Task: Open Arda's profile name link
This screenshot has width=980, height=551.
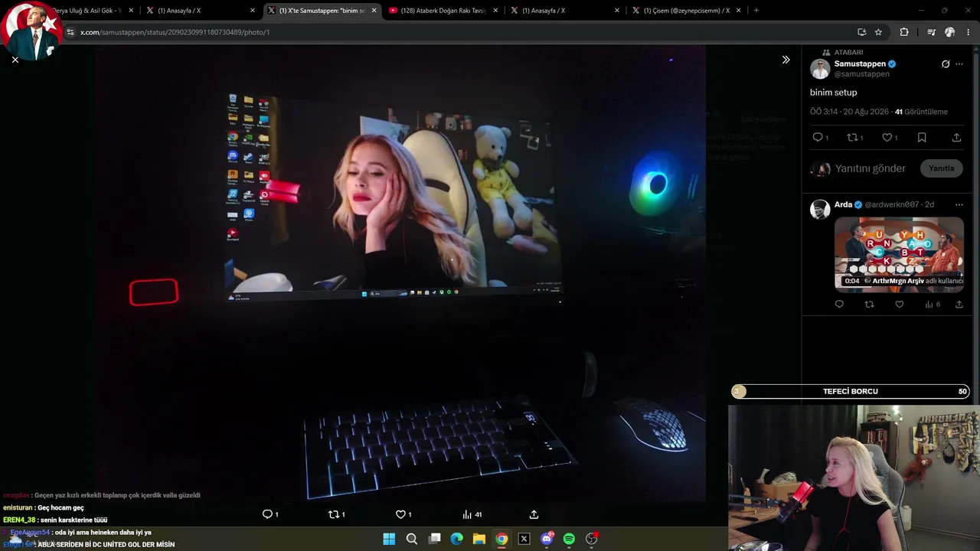Action: click(843, 204)
